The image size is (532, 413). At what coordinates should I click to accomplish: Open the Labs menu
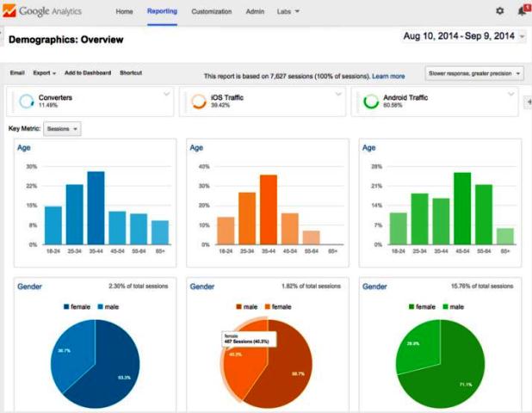point(288,11)
